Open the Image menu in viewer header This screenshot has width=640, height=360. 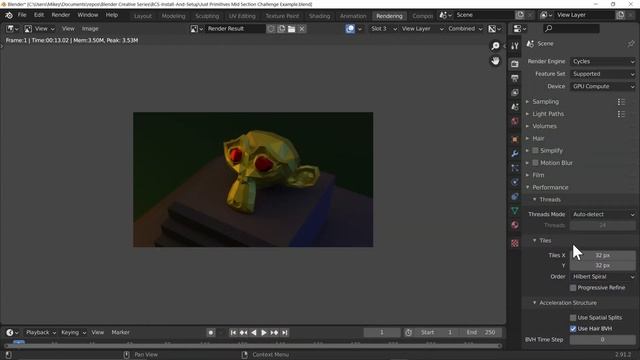pos(90,29)
